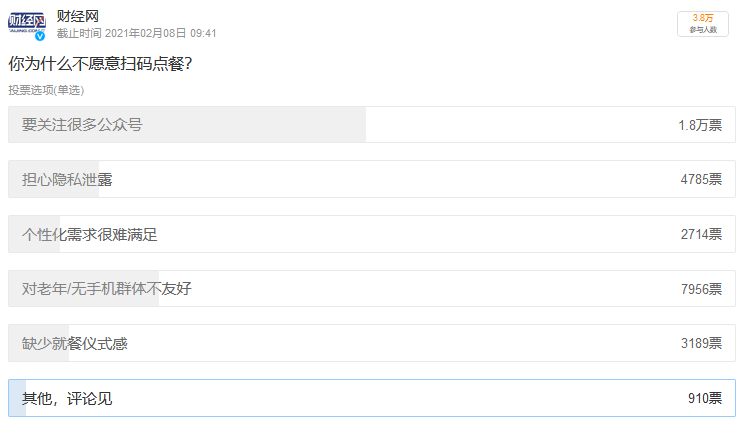Select option 缺少就餐仪式感
This screenshot has width=743, height=435.
pos(372,343)
